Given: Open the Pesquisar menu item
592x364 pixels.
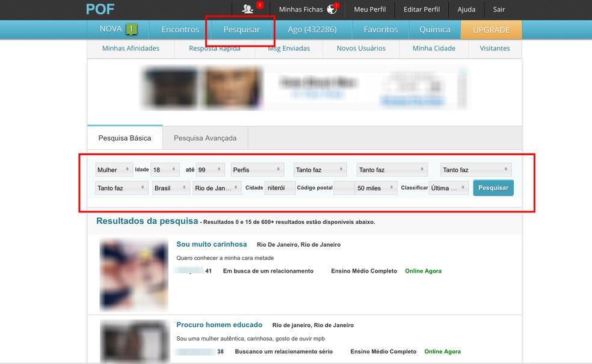Looking at the screenshot, I should (242, 29).
